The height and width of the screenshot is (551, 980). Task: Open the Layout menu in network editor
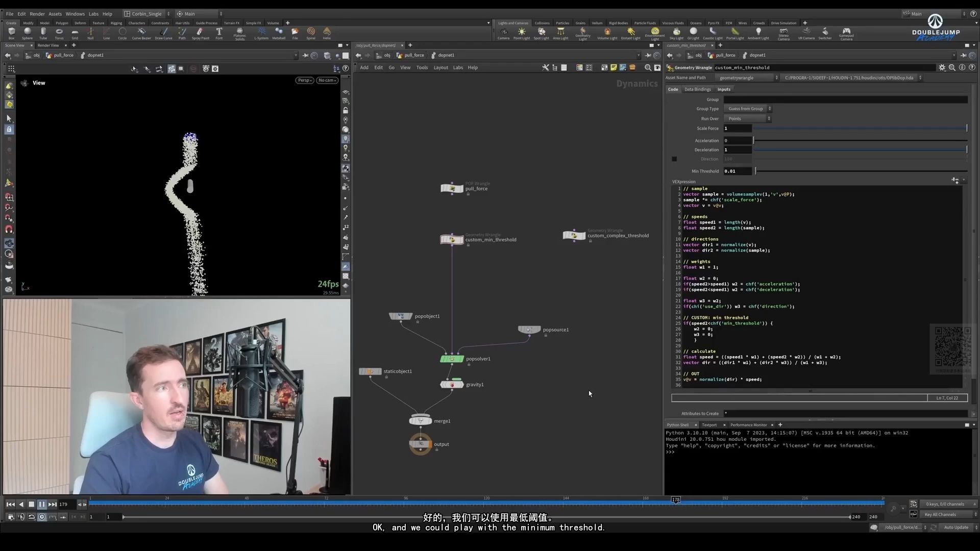pos(440,67)
